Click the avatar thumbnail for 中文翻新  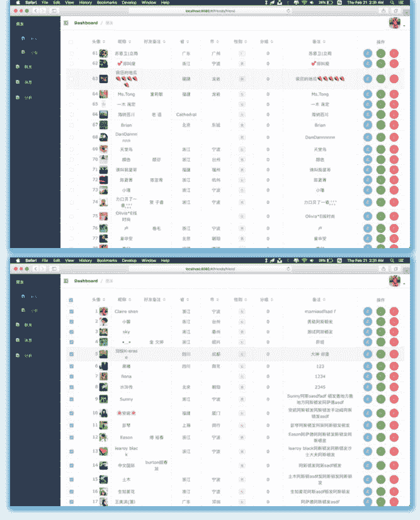click(x=103, y=465)
